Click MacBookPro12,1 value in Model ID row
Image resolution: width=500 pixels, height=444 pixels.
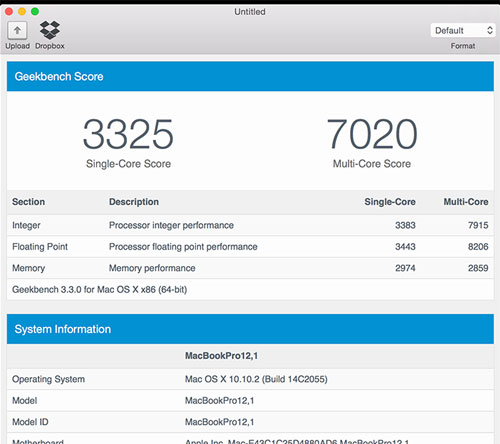pyautogui.click(x=219, y=422)
